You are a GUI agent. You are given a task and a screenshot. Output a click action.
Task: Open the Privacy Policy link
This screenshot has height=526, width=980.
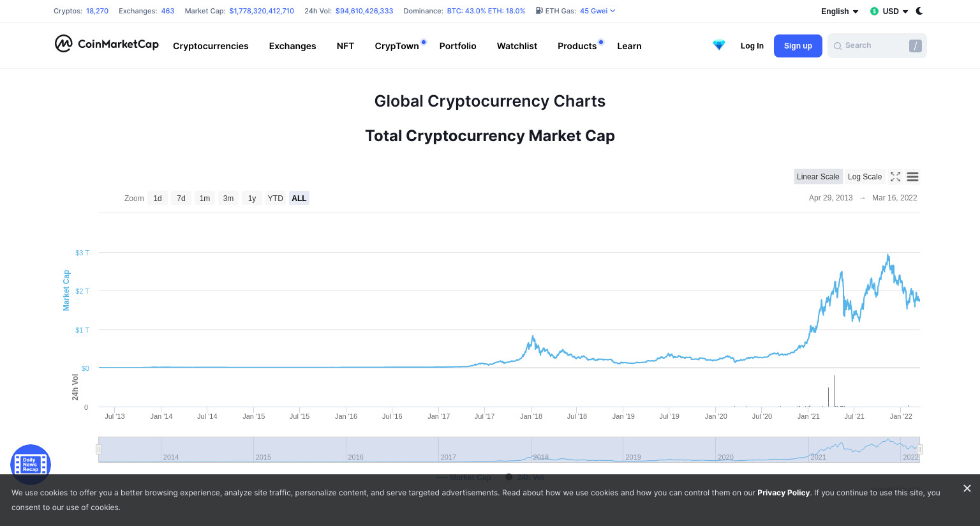(783, 493)
